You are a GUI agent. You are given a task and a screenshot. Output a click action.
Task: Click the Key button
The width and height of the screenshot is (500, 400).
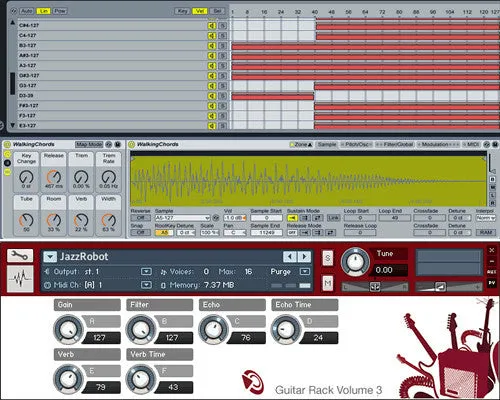tap(182, 11)
